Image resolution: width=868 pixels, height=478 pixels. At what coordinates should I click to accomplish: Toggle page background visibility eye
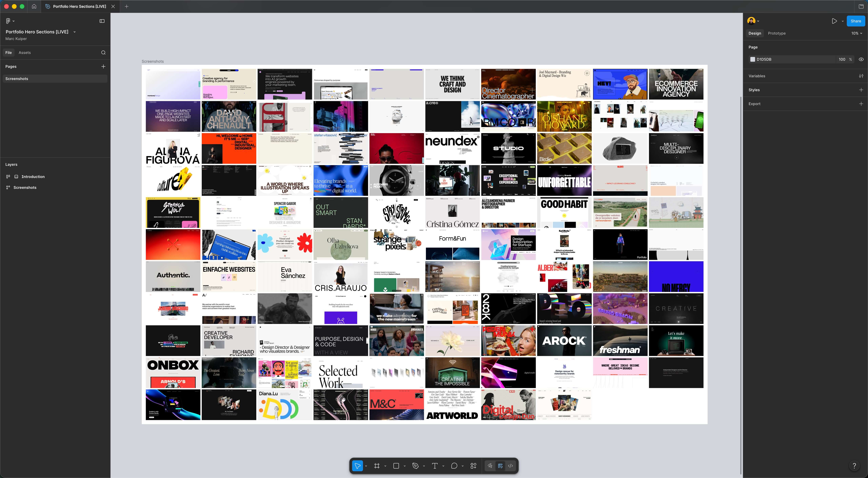[x=861, y=59]
